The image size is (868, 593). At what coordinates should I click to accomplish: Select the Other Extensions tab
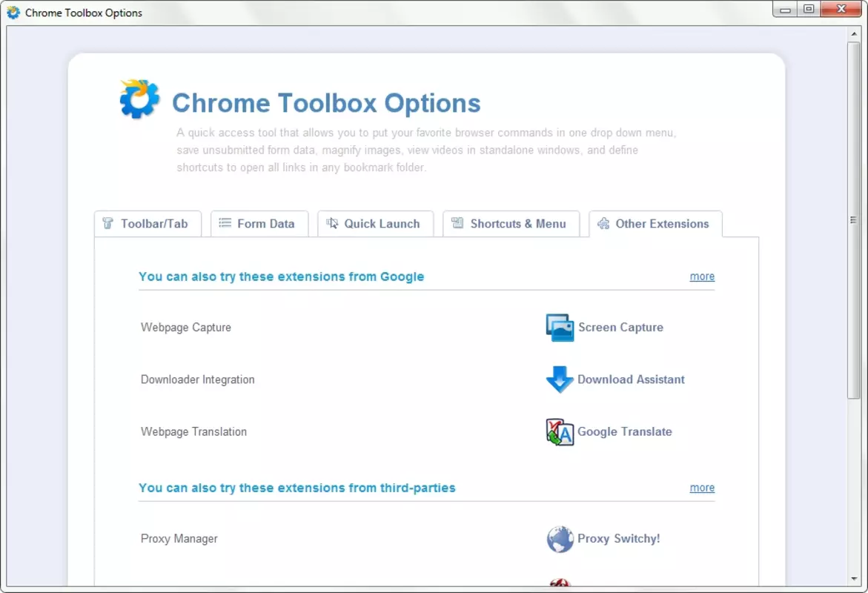655,224
